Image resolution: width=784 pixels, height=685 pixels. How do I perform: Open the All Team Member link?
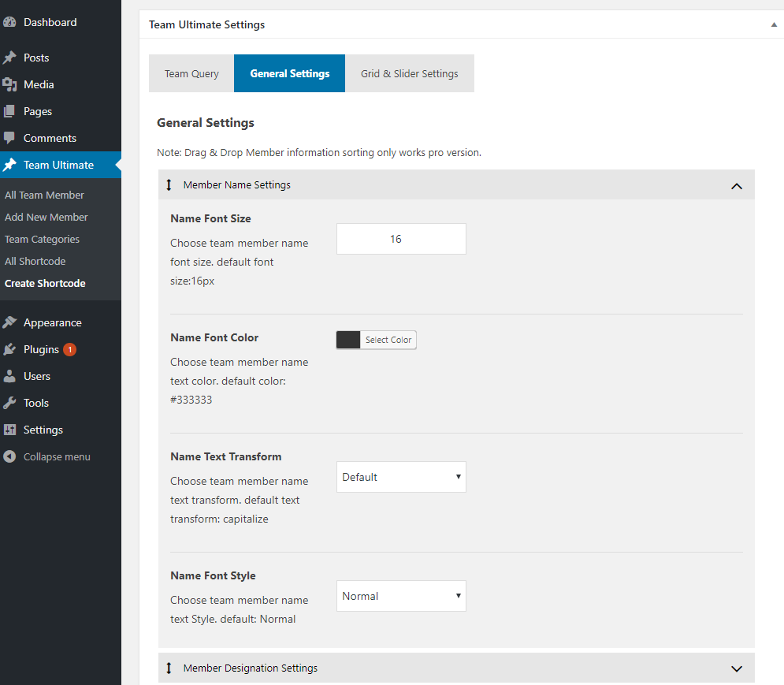click(44, 195)
